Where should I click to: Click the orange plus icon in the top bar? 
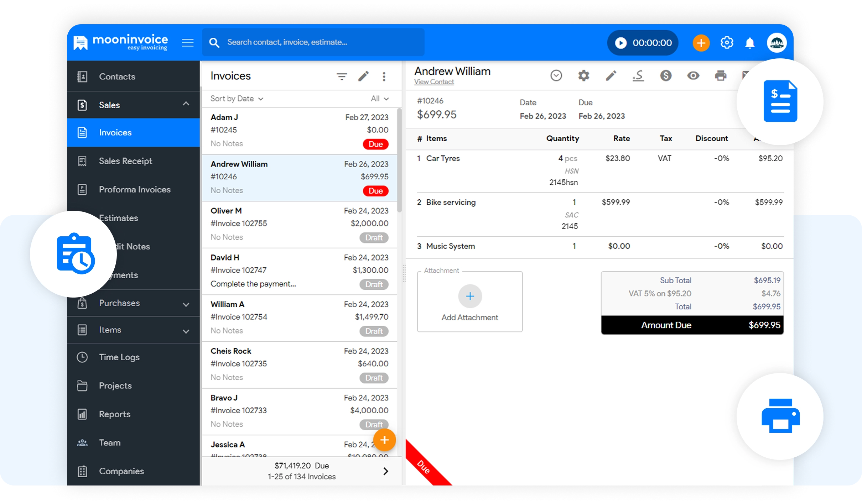coord(701,42)
